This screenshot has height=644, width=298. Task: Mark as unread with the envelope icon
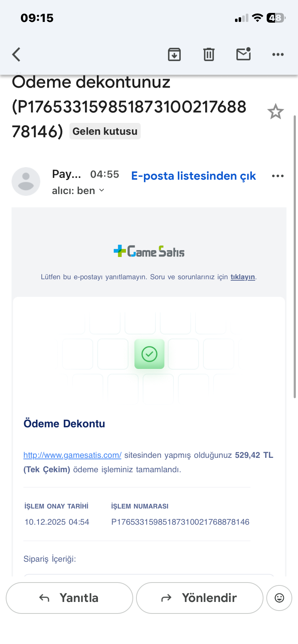[x=244, y=54]
